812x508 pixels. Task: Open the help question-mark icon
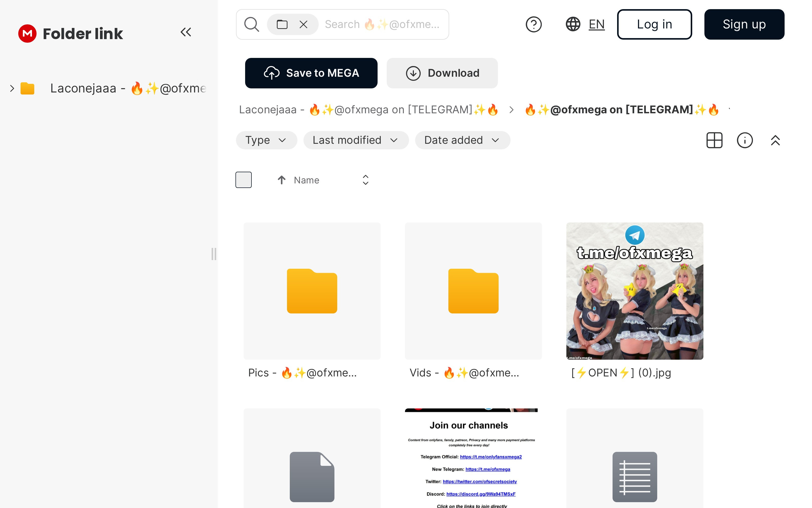click(x=533, y=24)
